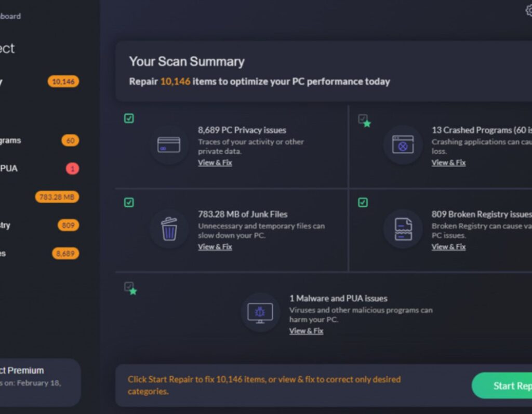This screenshot has height=414, width=532.
Task: Click the PC Privacy credit card icon
Action: tap(169, 144)
